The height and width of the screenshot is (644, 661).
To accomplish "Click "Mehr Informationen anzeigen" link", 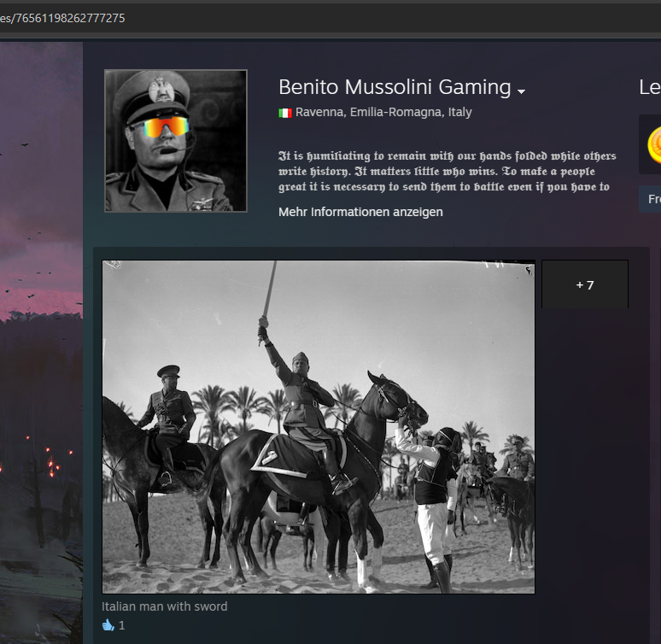I will click(x=360, y=212).
